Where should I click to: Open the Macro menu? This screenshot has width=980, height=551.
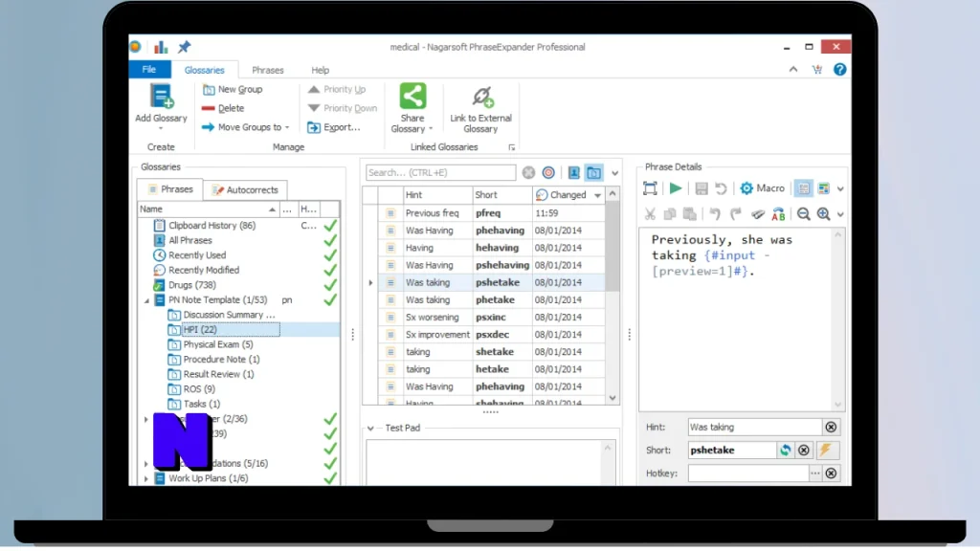click(762, 188)
